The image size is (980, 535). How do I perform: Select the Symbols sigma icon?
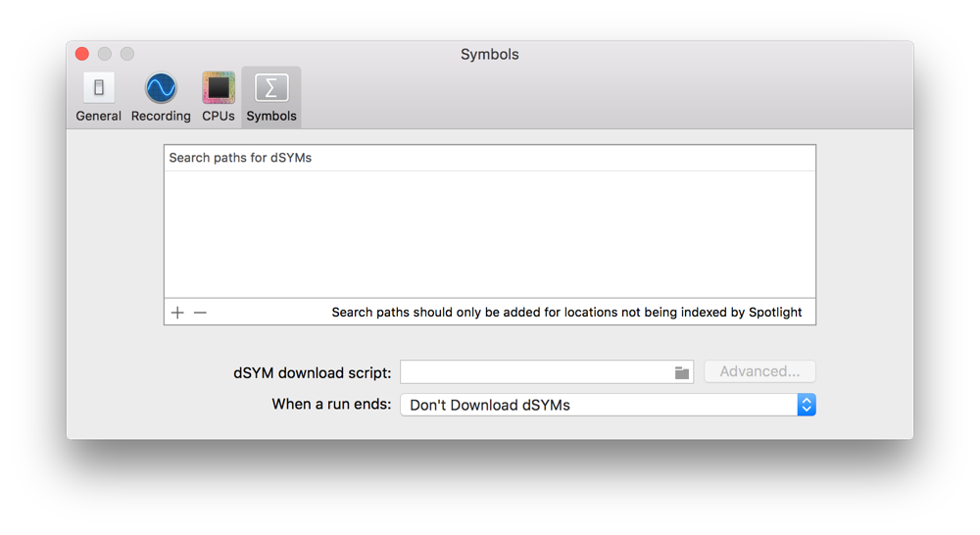pyautogui.click(x=271, y=88)
